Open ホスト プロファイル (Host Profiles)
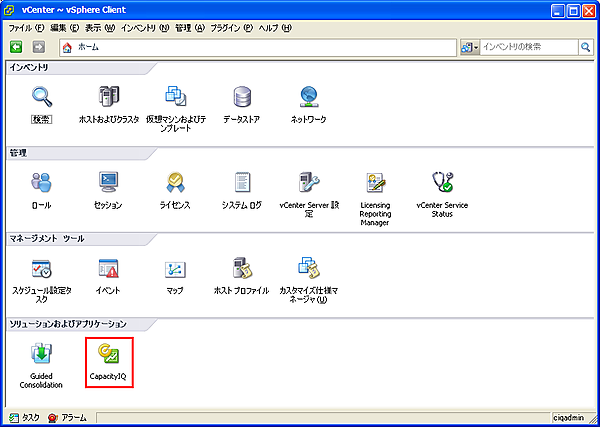This screenshot has height=427, width=600. tap(242, 268)
